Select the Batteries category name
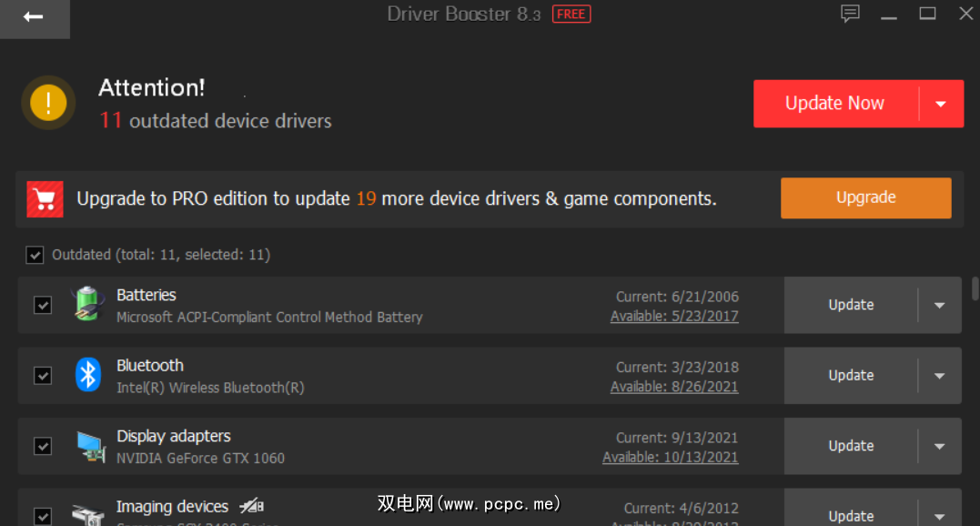The image size is (980, 526). coord(146,295)
